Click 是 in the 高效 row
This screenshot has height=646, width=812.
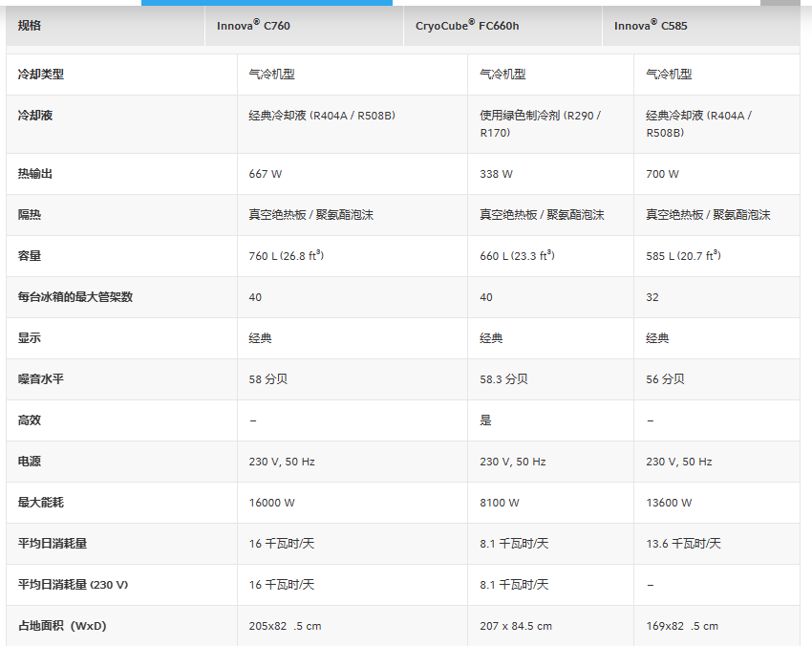[485, 420]
